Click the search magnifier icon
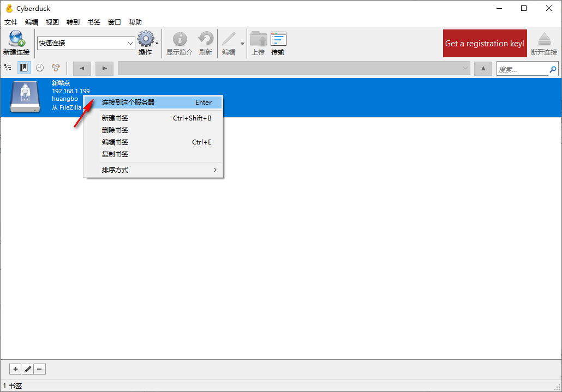The width and height of the screenshot is (562, 392). point(553,69)
